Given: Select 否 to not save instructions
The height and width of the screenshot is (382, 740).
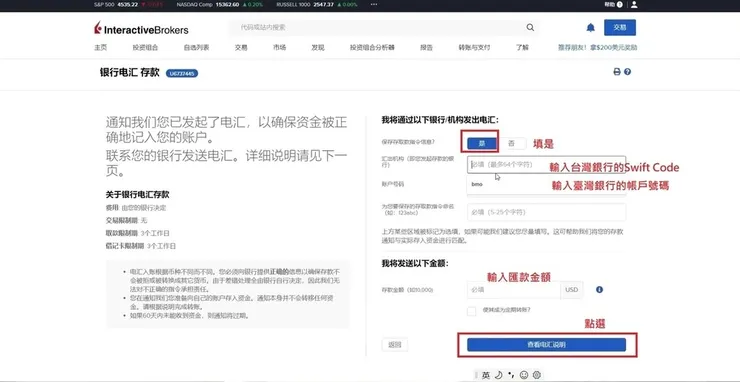Looking at the screenshot, I should (x=512, y=144).
